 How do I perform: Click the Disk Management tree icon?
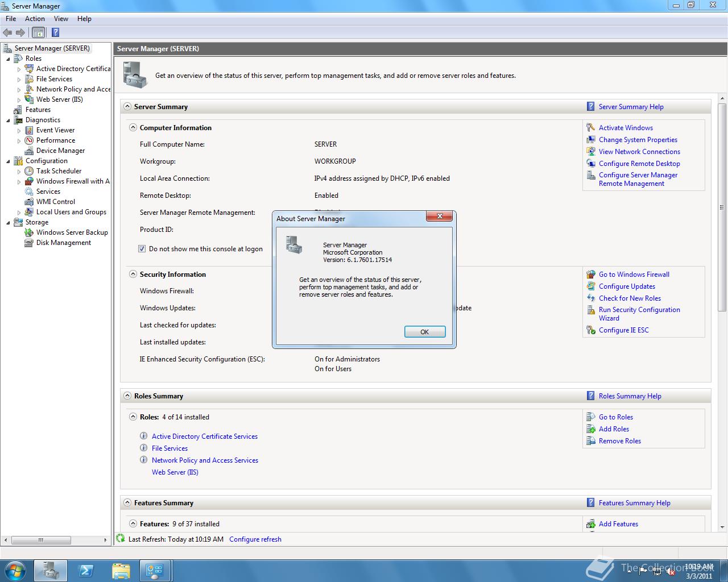point(29,243)
